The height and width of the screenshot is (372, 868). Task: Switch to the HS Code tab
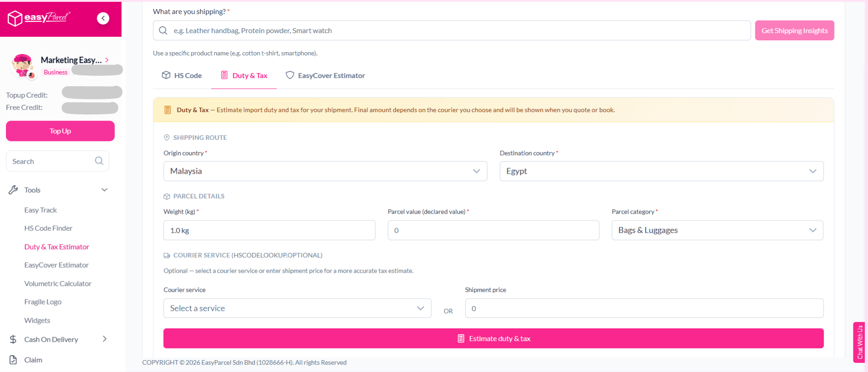(x=182, y=75)
